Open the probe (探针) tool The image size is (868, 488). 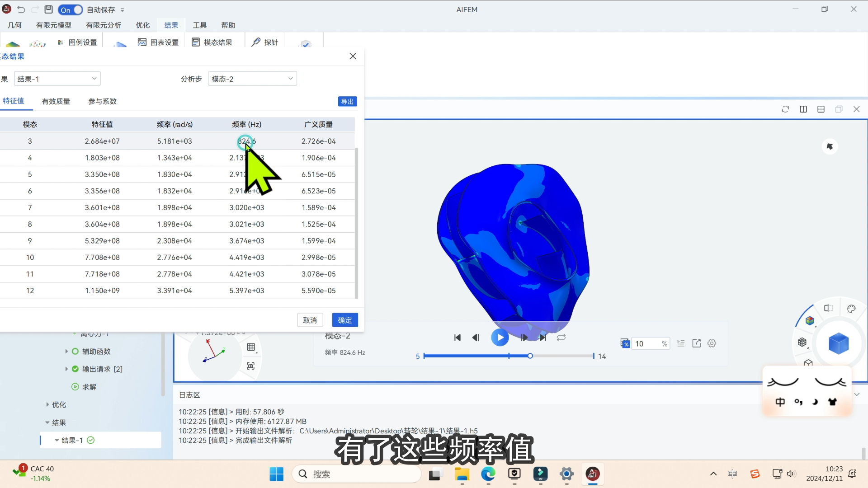coord(265,42)
